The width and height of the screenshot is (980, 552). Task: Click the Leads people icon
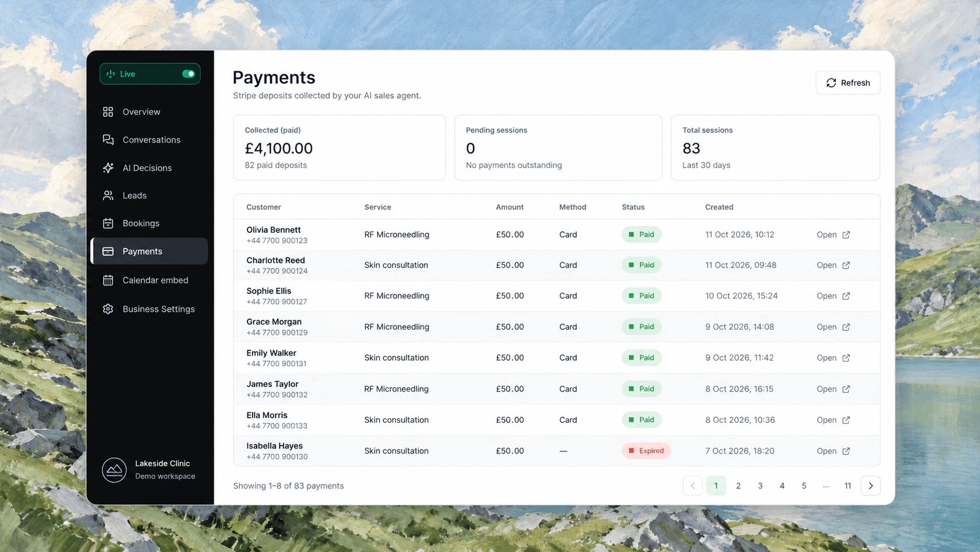click(x=108, y=195)
